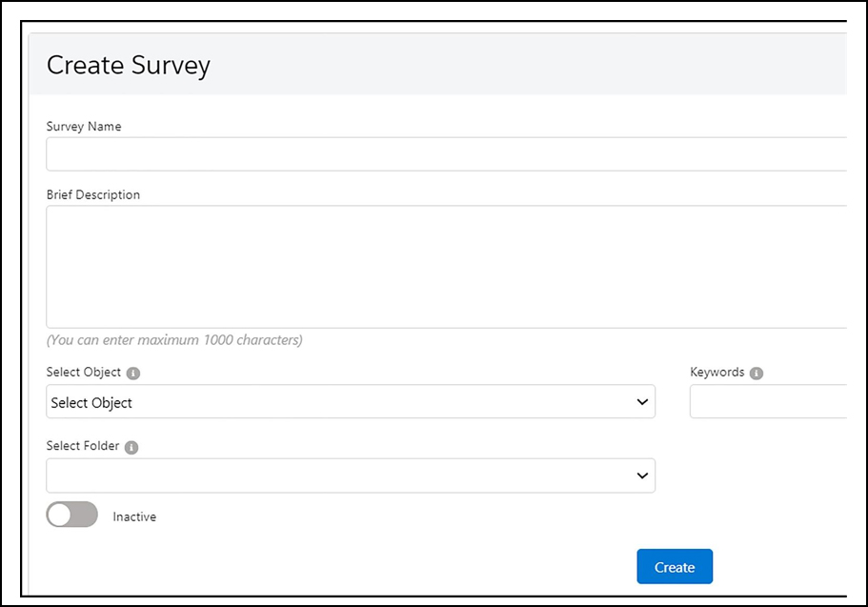
Task: Focus the Survey Name input field
Action: coord(445,154)
